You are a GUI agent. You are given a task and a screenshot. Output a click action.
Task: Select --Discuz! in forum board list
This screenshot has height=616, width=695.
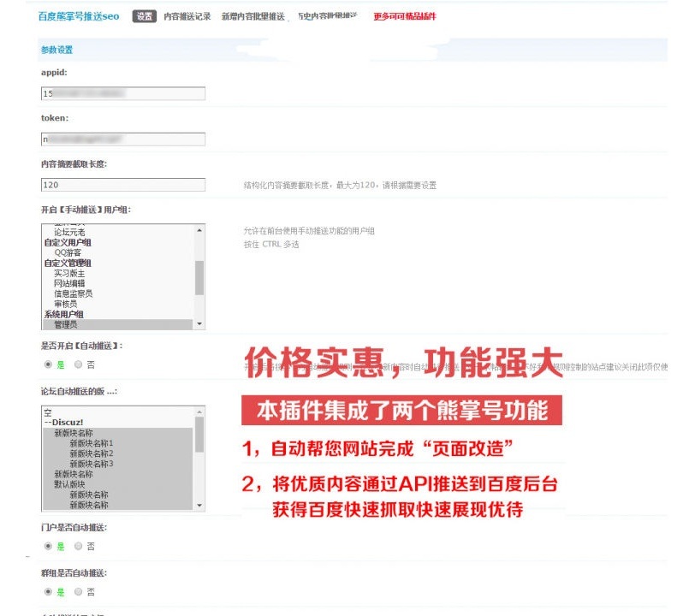click(63, 423)
